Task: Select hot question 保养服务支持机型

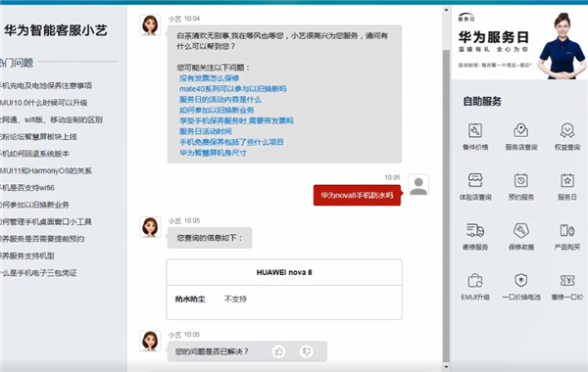Action: (x=27, y=256)
